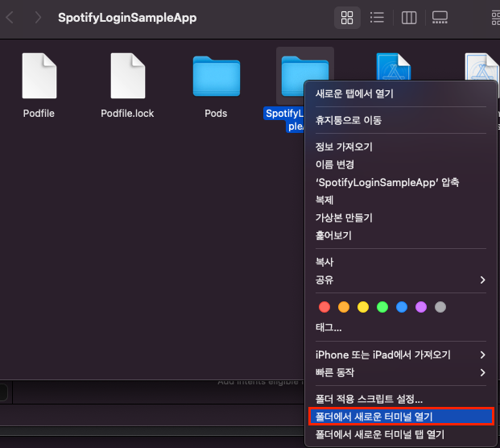Go back with the Finder back arrow
This screenshot has height=448, width=500.
pos(10,18)
